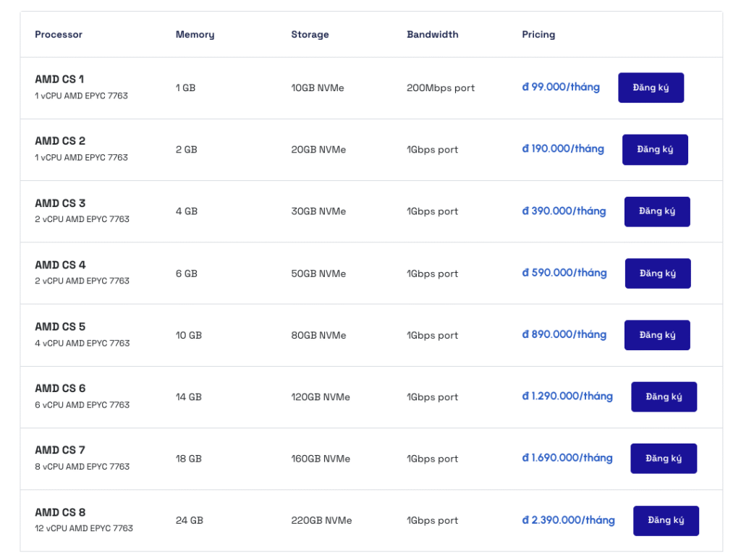Click the Bandwidth column header
The width and height of the screenshot is (741, 560).
[432, 35]
